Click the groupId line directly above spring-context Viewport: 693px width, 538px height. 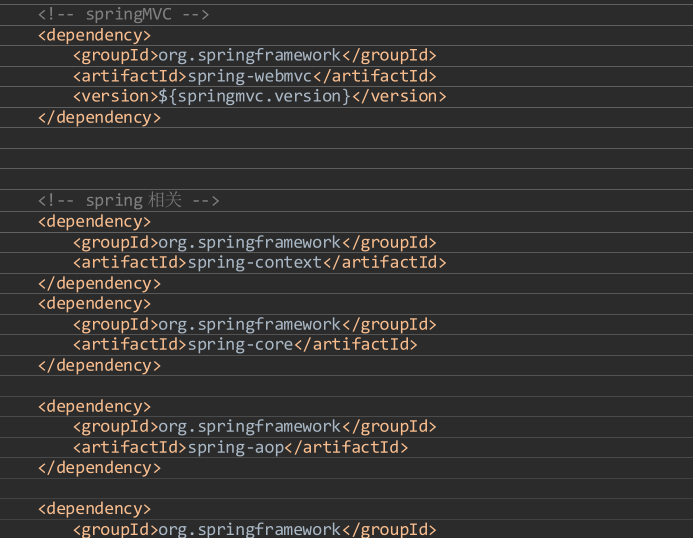pyautogui.click(x=255, y=242)
